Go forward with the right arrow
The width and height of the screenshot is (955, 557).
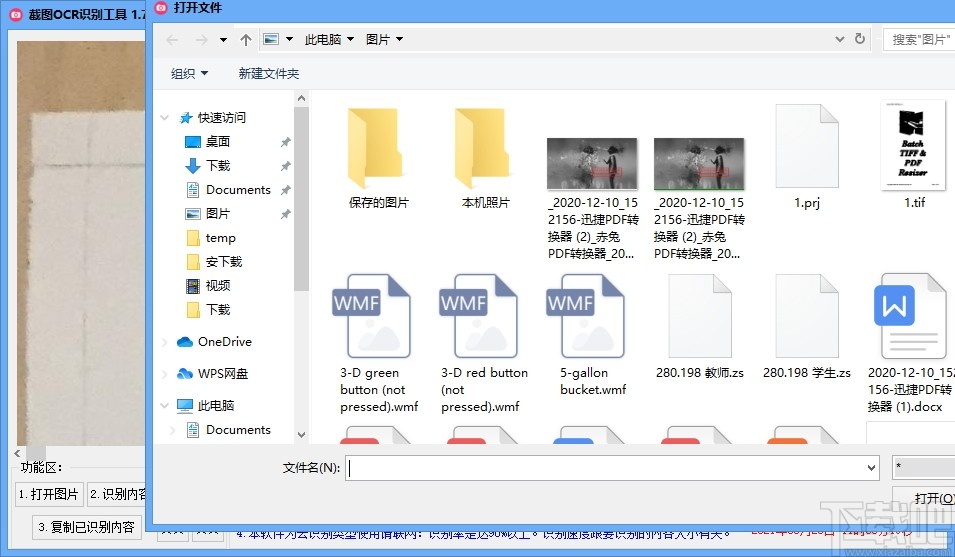[x=201, y=40]
